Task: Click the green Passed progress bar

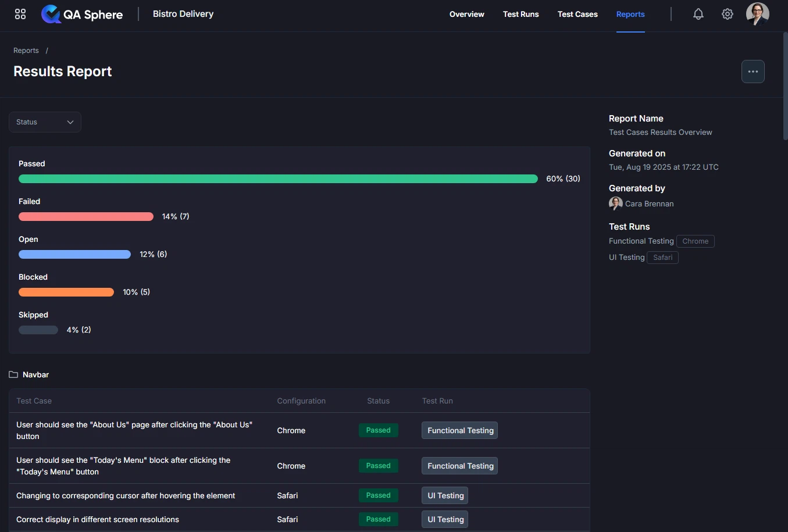Action: 277,178
